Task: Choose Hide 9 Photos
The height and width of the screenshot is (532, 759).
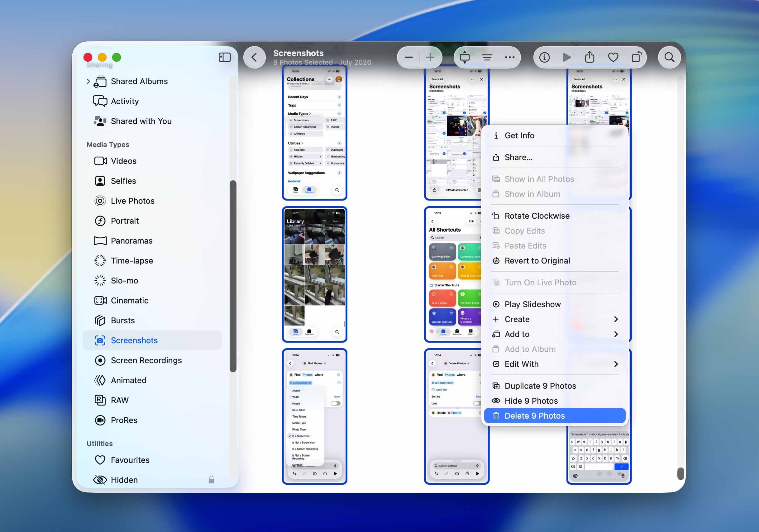Action: tap(555, 401)
